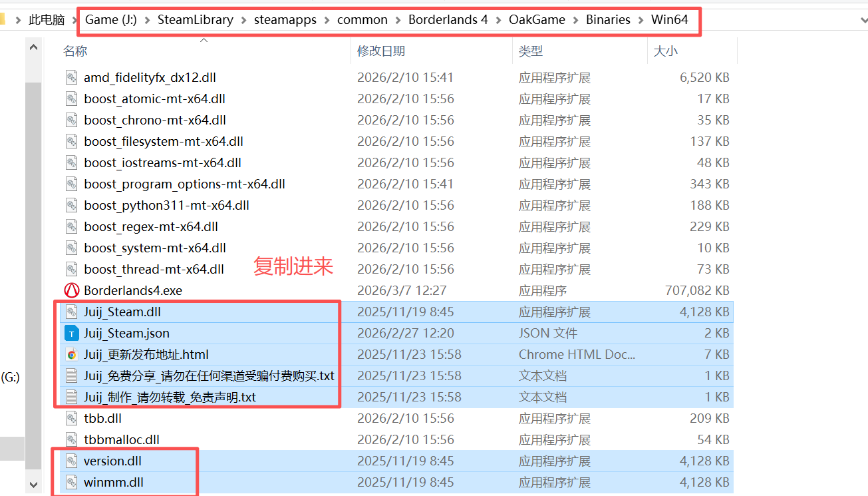Click the amd_fidelityfx_dx12.dll file icon
Image resolution: width=868 pixels, height=496 pixels.
tap(71, 77)
